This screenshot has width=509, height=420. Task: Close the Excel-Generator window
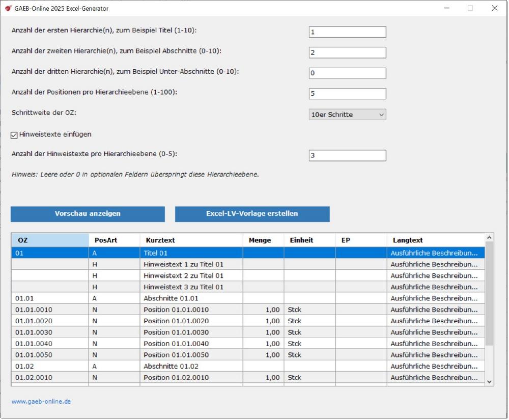pyautogui.click(x=494, y=8)
